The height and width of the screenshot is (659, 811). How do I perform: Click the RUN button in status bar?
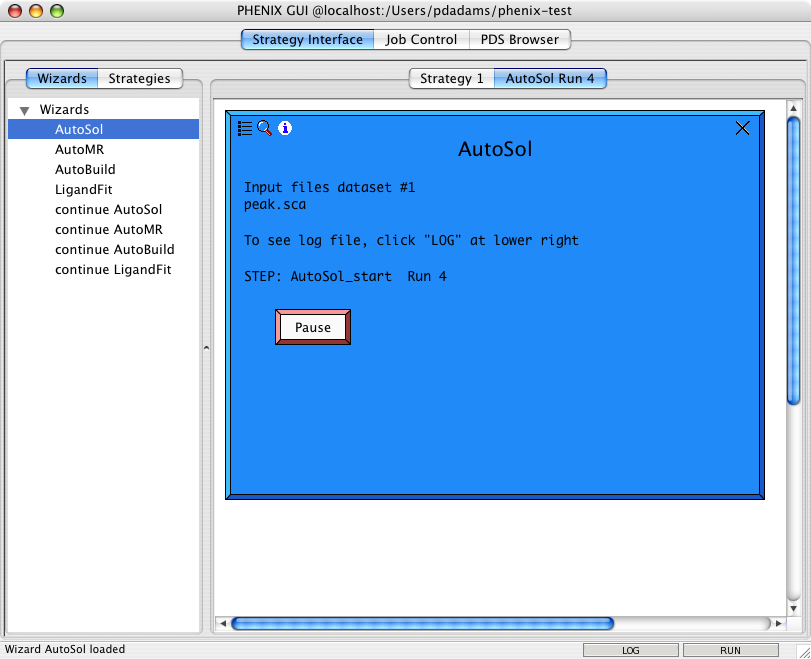click(x=730, y=650)
